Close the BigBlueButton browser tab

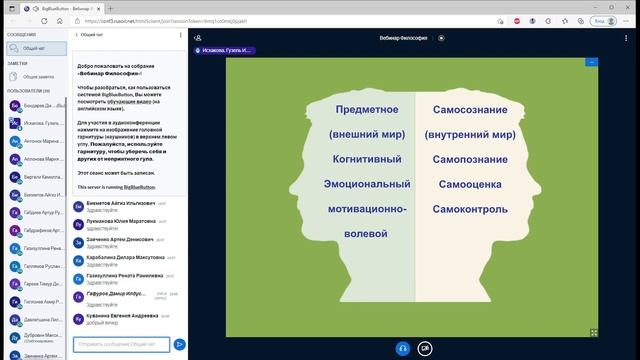(x=98, y=9)
